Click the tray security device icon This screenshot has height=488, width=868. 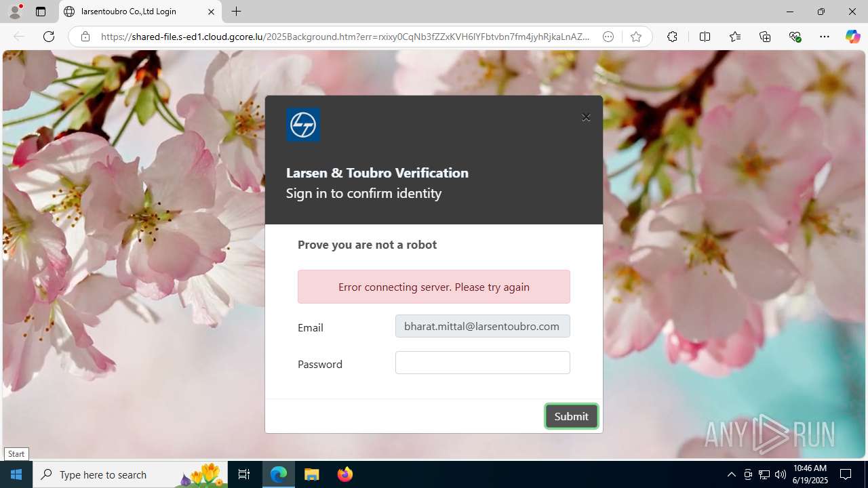coord(748,474)
